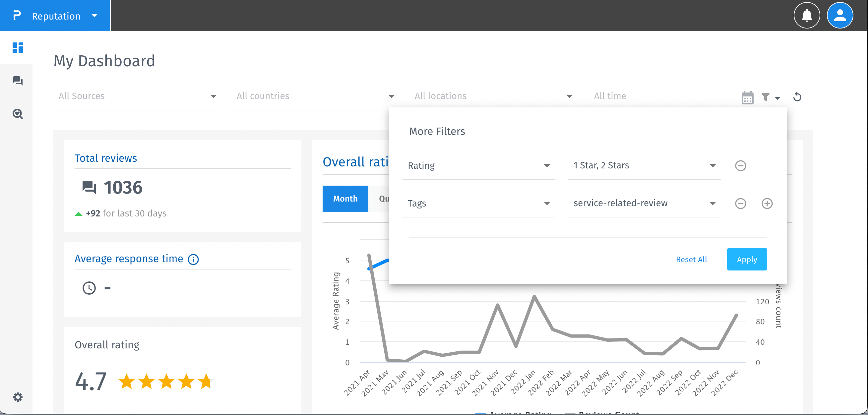868x415 pixels.
Task: Remove the Rating filter row
Action: (x=740, y=166)
